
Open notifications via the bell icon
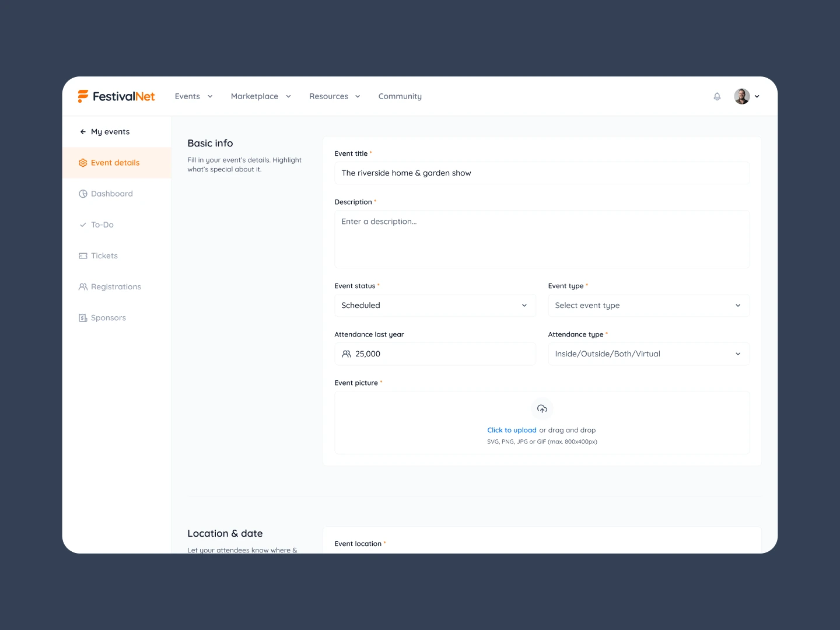point(717,96)
